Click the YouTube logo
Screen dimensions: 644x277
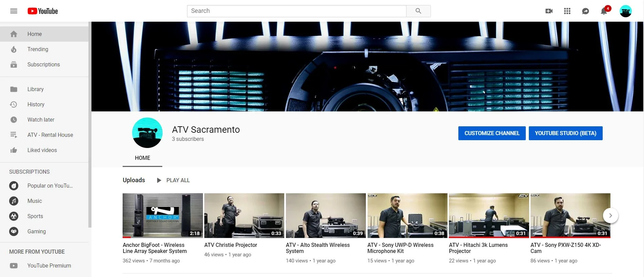point(43,11)
